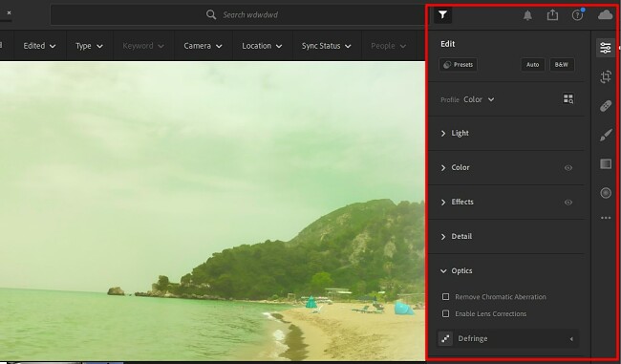Viewport: 621px width, 364px height.
Task: Click the cloud sync icon
Action: (605, 15)
